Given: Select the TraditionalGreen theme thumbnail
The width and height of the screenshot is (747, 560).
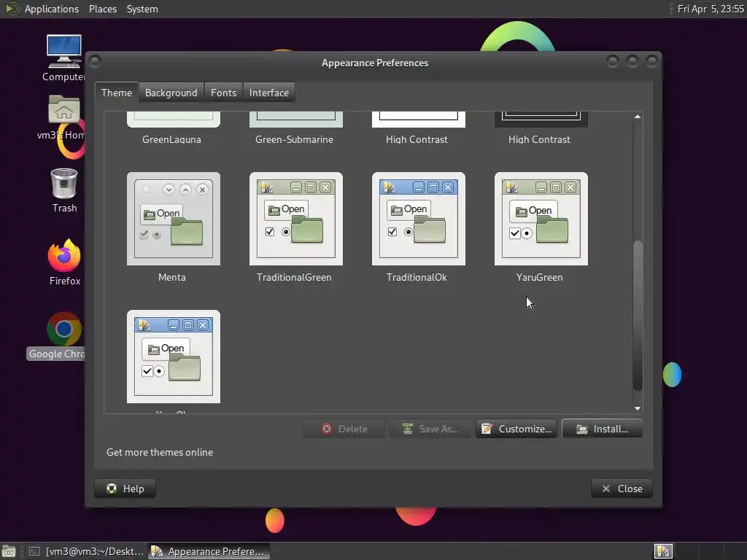Looking at the screenshot, I should coord(296,219).
